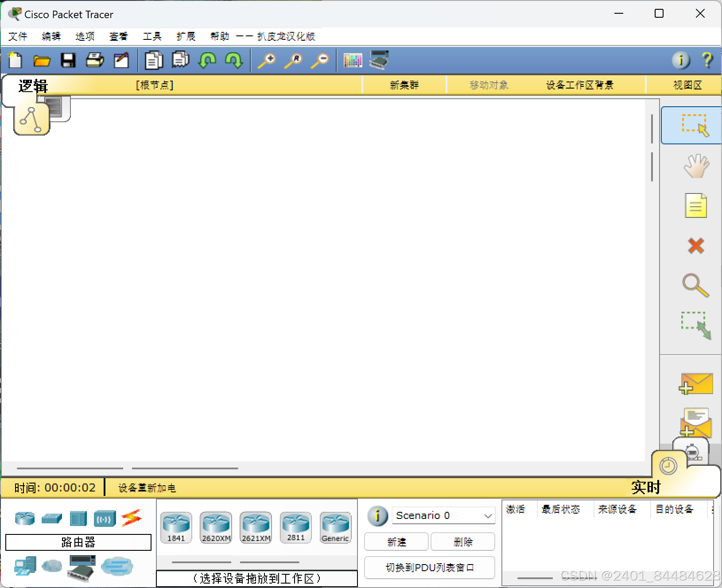
Task: Open the Scenario 0 dropdown
Action: (x=443, y=515)
